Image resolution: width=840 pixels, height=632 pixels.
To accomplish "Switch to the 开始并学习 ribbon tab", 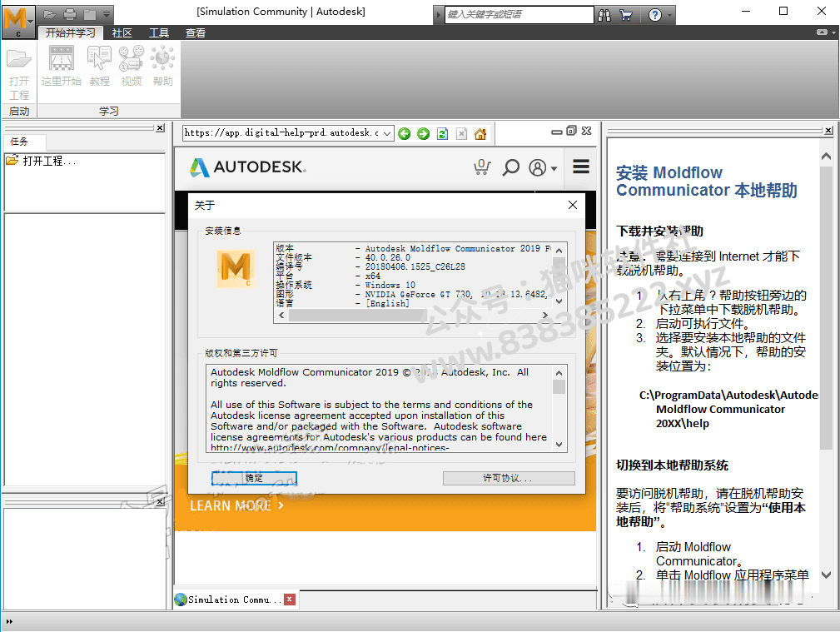I will [x=70, y=32].
